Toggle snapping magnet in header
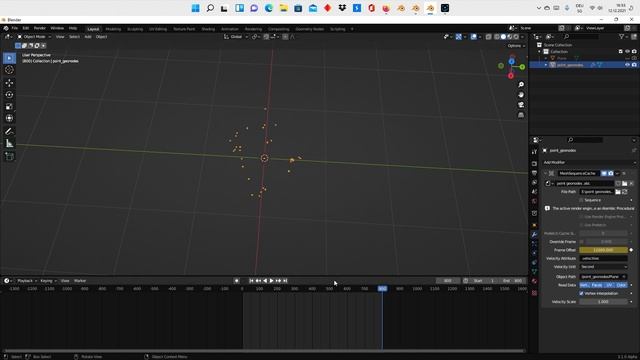 pos(266,37)
